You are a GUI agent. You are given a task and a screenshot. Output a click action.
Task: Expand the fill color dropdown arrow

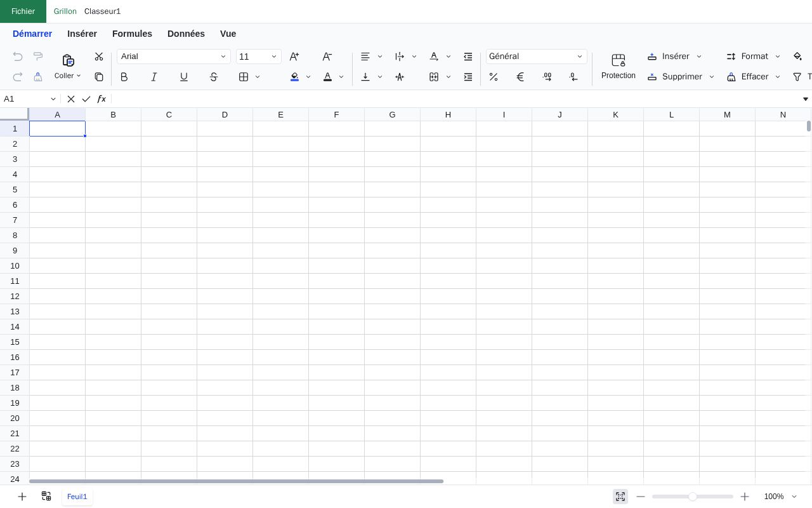pos(308,77)
